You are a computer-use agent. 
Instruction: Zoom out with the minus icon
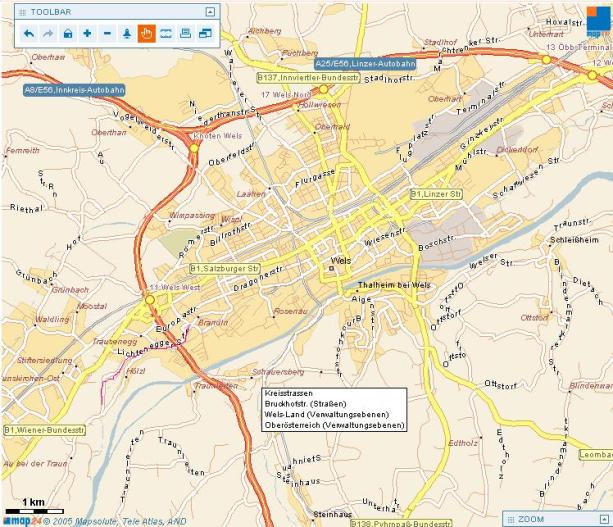(107, 33)
